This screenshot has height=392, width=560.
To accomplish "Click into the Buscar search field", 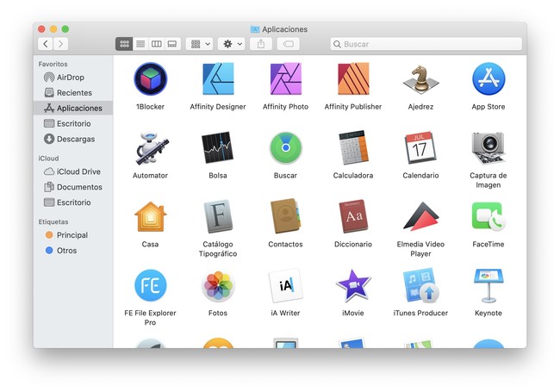I will [426, 44].
